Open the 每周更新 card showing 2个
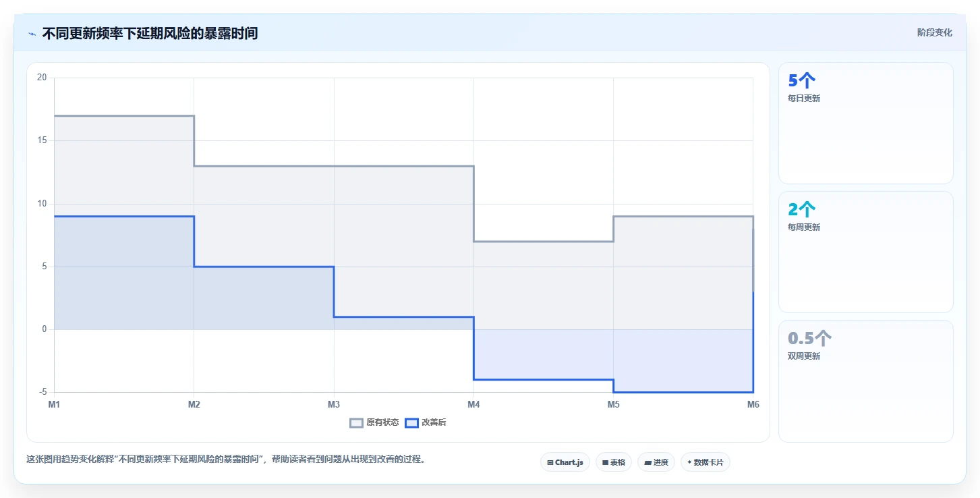 866,252
